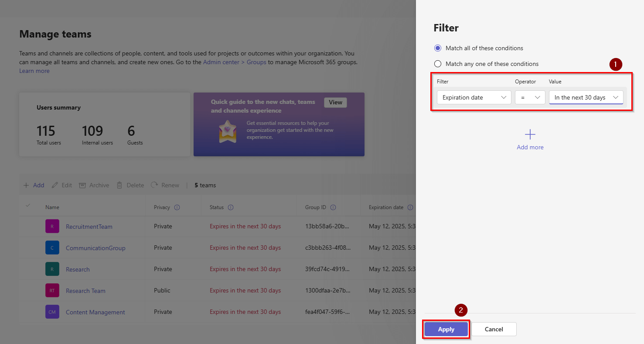Click the CommunicationGroup avatar icon
644x344 pixels.
(x=52, y=248)
